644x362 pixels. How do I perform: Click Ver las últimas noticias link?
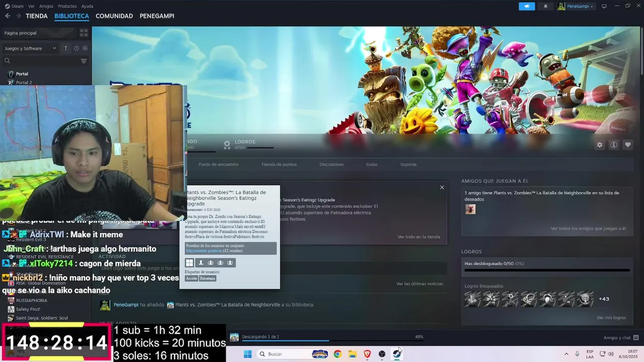(420, 284)
